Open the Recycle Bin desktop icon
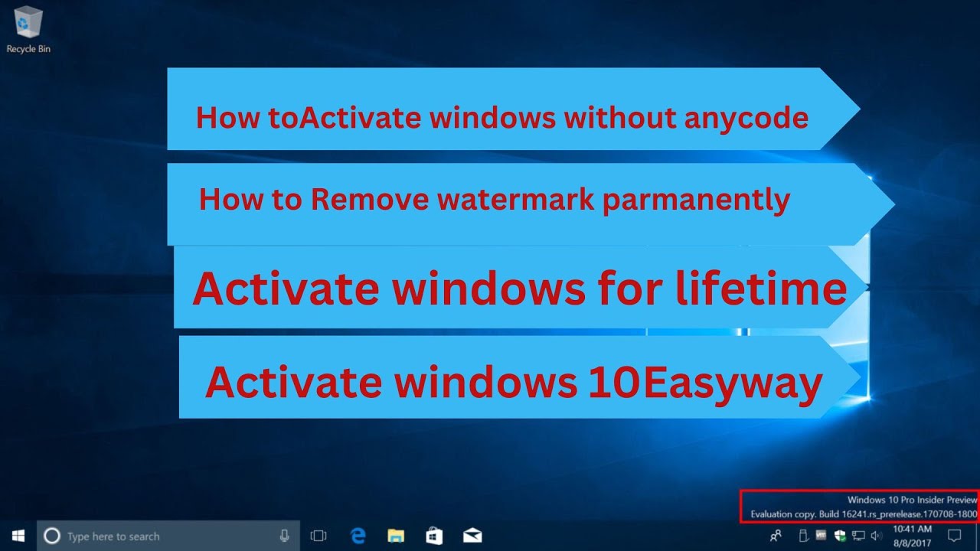980x551 pixels. pos(28,29)
